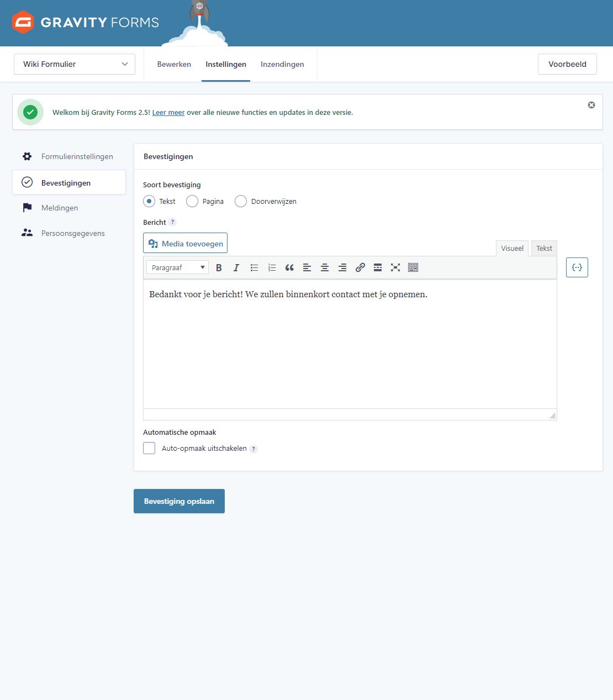This screenshot has width=613, height=700.
Task: Open the Inzendingen tab
Action: point(282,65)
